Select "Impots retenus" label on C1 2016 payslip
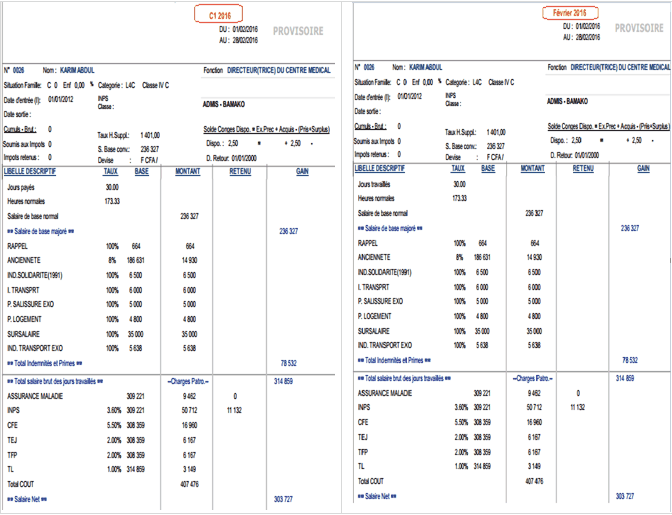The width and height of the screenshot is (672, 515). point(21,157)
